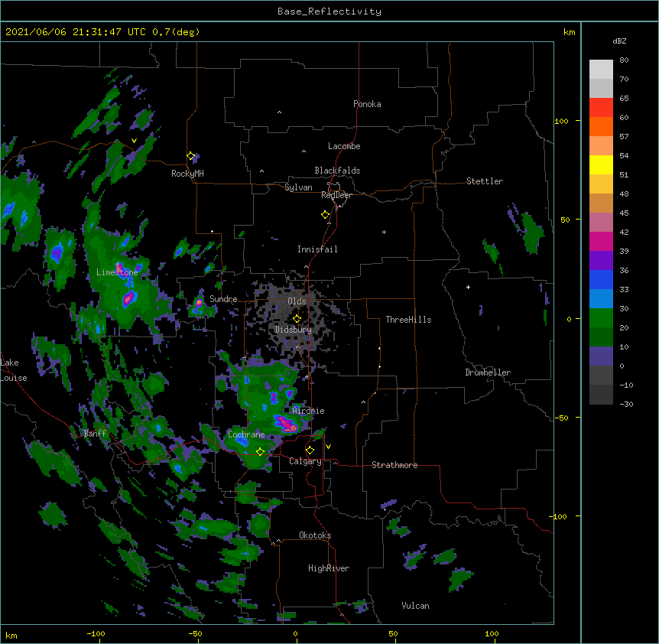Click the -50 tick on the vertical axis
Image resolution: width=659 pixels, height=644 pixels.
click(561, 418)
